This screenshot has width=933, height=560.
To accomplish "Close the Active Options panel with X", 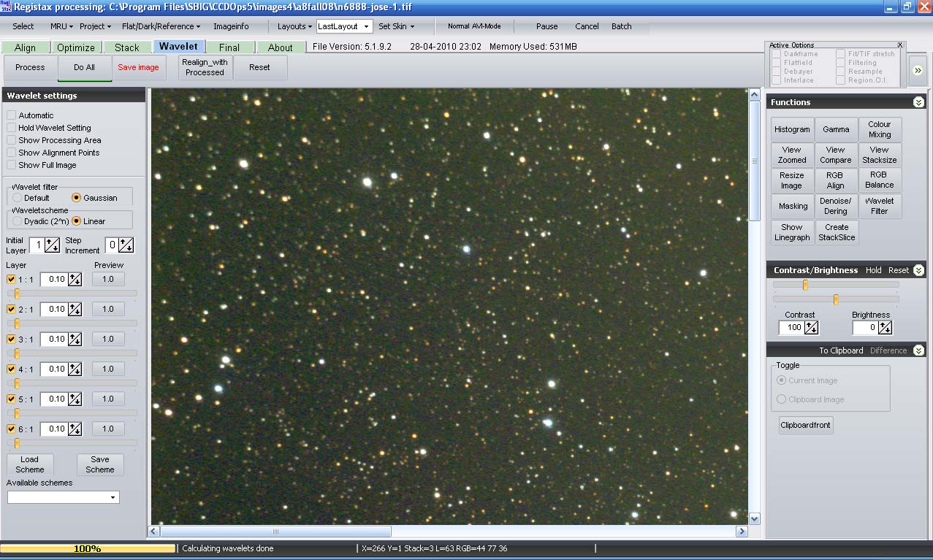I will [900, 45].
